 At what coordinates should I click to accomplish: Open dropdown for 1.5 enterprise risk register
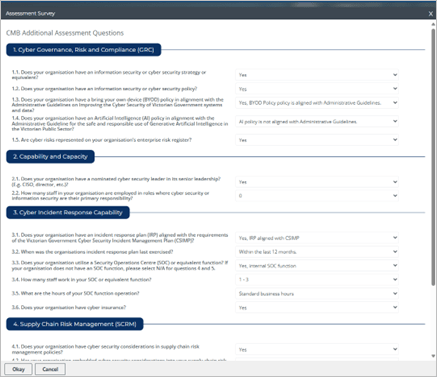317,140
